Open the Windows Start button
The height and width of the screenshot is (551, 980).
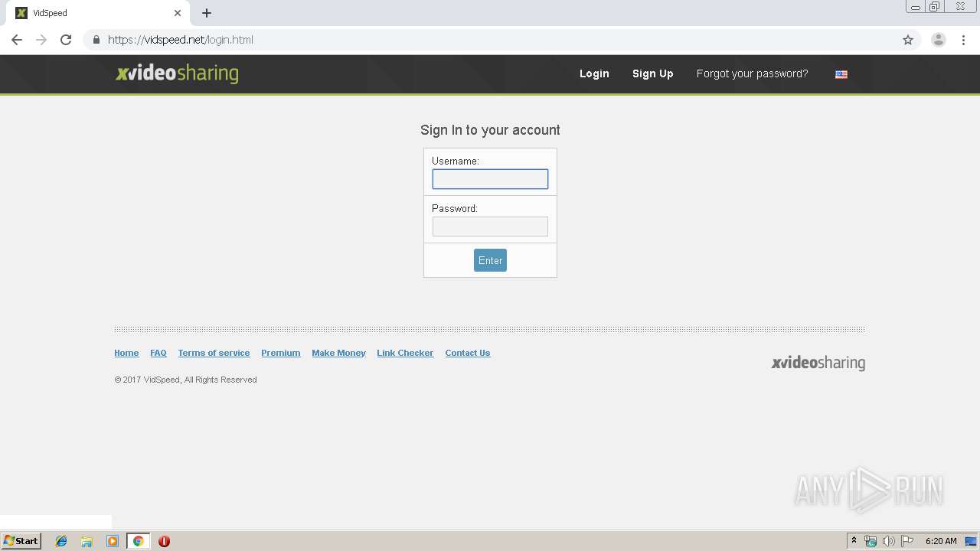pos(21,541)
